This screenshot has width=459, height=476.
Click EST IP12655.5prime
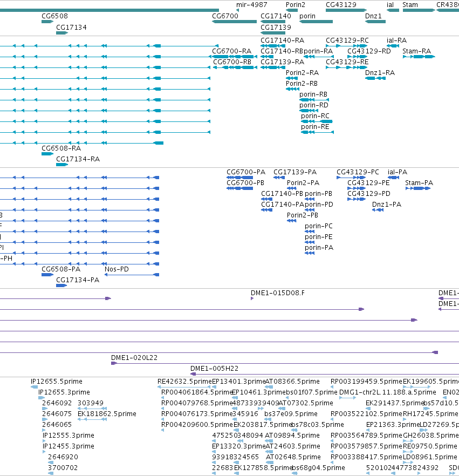tap(35, 387)
